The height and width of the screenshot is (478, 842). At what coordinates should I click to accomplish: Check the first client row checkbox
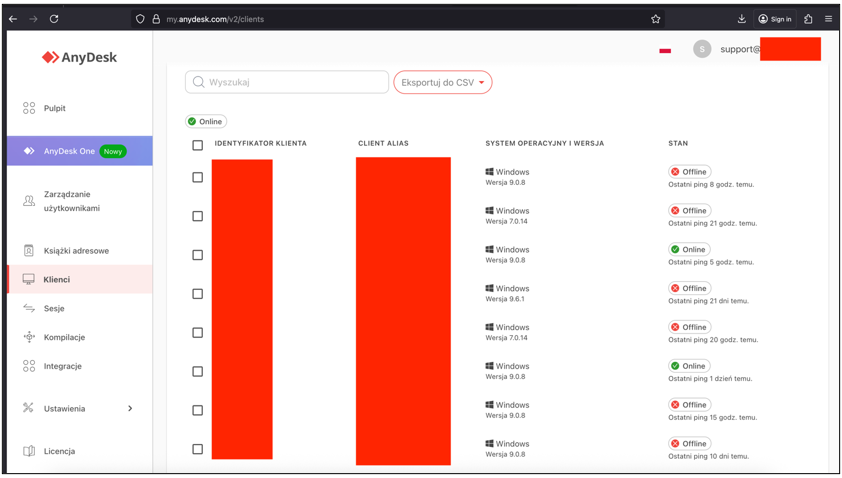coord(197,177)
